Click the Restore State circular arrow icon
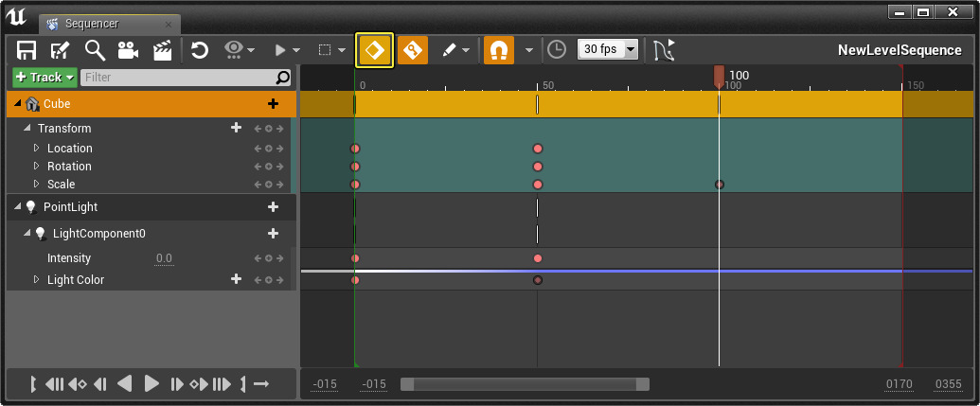Image resolution: width=980 pixels, height=406 pixels. tap(200, 50)
